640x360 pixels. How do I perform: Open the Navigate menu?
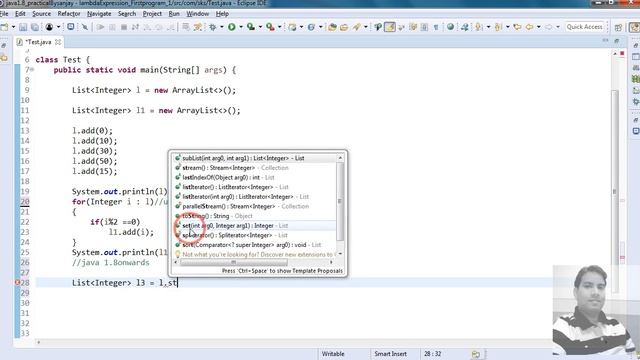[99, 13]
